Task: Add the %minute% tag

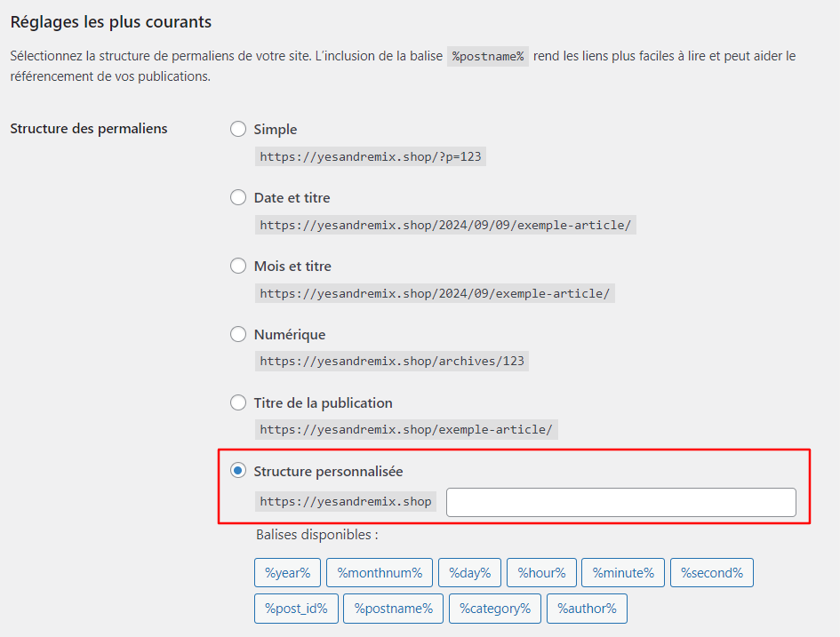Action: coord(622,572)
